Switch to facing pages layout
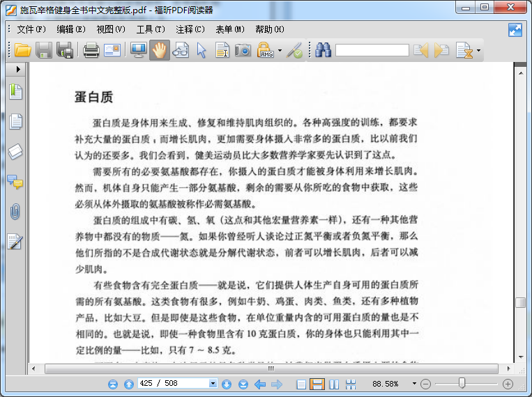Screen dimensions: 532x397 (x=334, y=384)
